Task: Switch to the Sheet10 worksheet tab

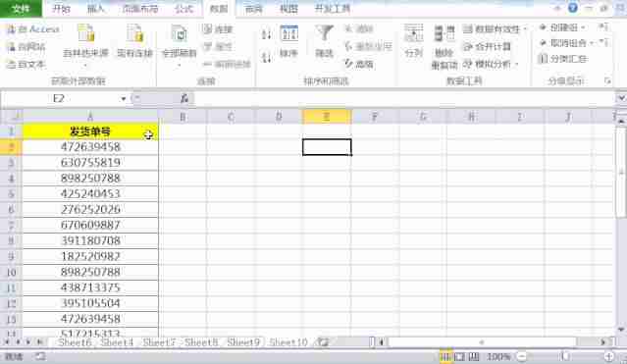Action: coord(288,342)
